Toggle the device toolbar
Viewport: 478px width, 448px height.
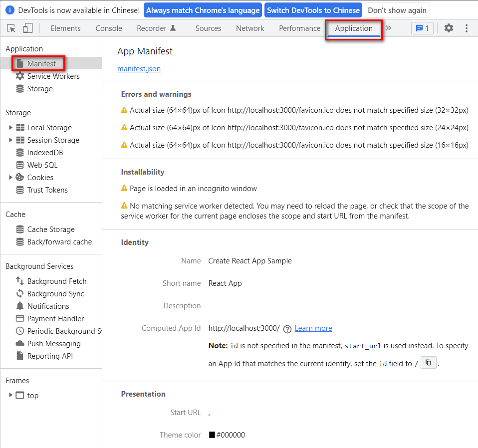coord(27,28)
